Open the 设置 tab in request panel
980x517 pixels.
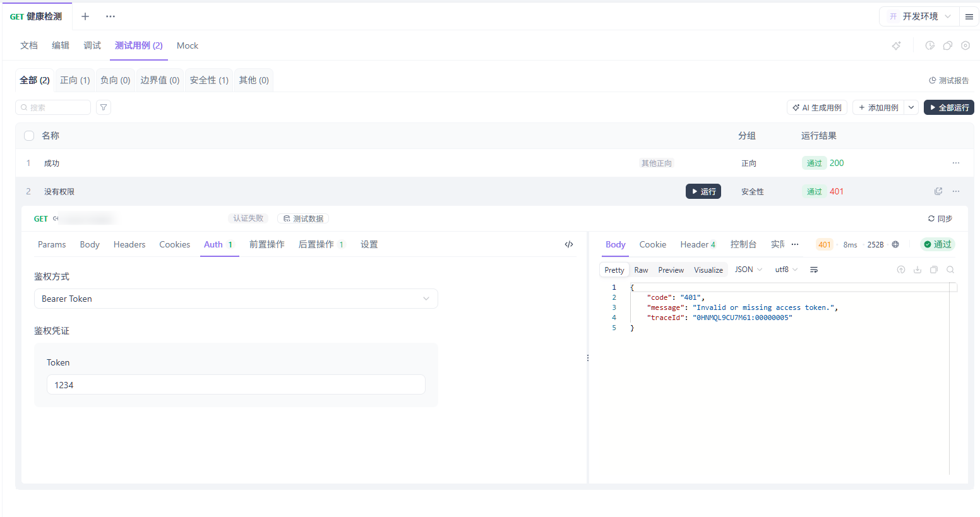[369, 244]
